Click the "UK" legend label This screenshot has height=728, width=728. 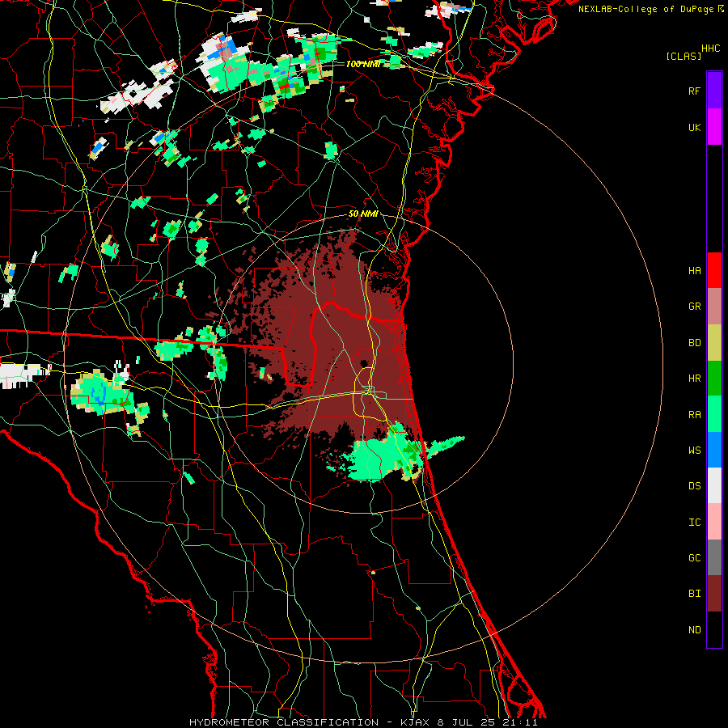694,127
